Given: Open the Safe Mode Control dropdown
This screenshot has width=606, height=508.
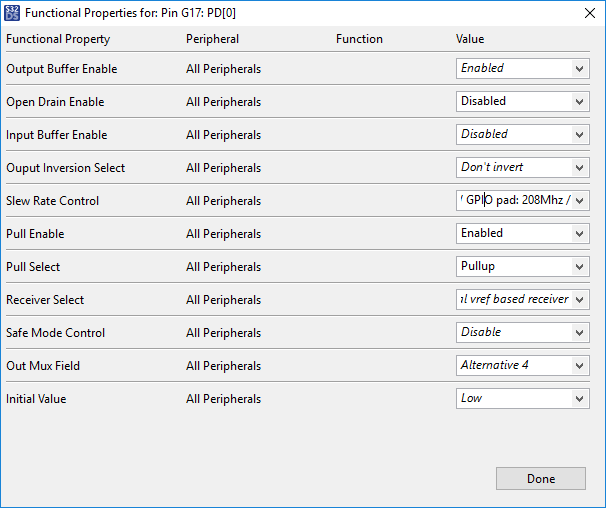Looking at the screenshot, I should point(579,333).
